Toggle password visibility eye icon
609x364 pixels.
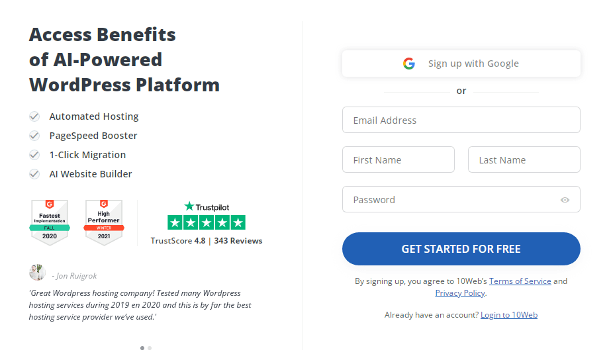(x=565, y=200)
